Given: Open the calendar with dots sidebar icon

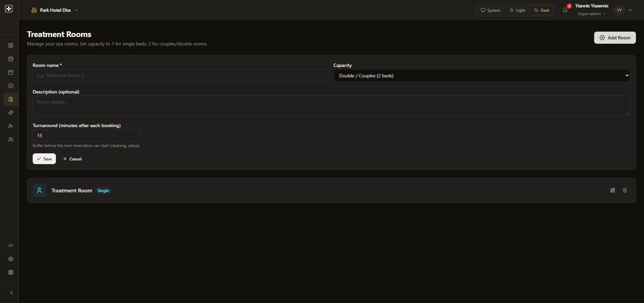Looking at the screenshot, I should [11, 59].
